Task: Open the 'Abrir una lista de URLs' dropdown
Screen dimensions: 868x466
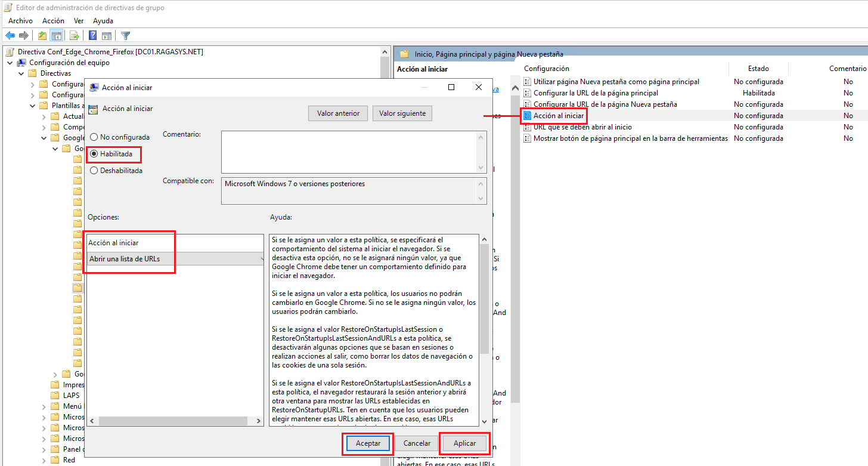Action: (x=261, y=258)
